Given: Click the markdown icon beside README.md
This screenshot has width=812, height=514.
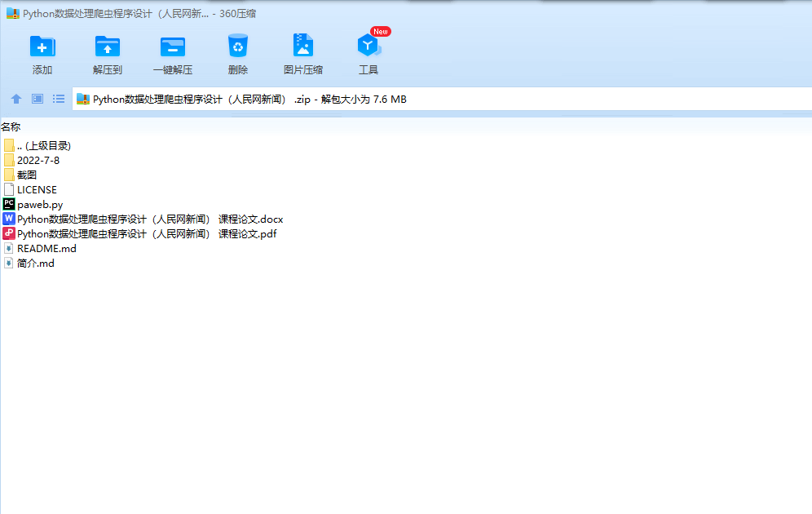Looking at the screenshot, I should pyautogui.click(x=9, y=248).
